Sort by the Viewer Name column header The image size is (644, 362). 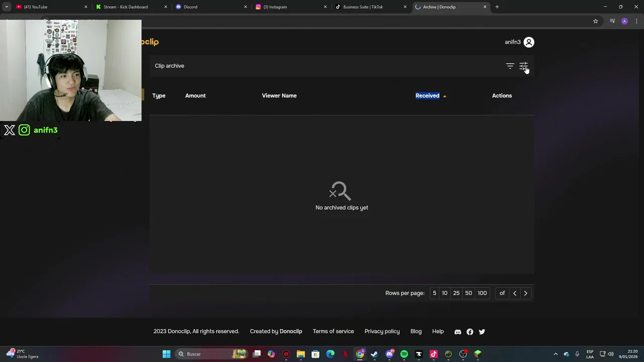(x=279, y=96)
